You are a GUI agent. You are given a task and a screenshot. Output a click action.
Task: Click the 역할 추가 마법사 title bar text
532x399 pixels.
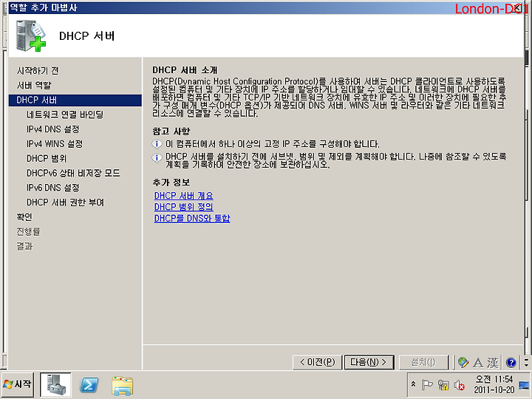pos(44,7)
